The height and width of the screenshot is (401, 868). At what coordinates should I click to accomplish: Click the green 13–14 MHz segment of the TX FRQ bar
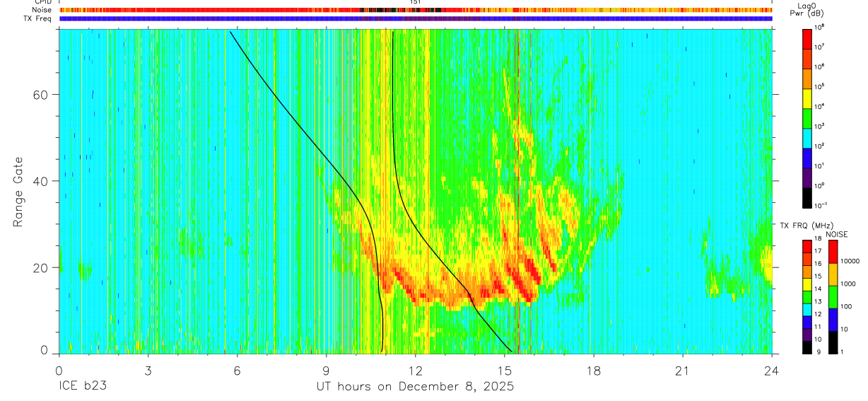click(808, 296)
